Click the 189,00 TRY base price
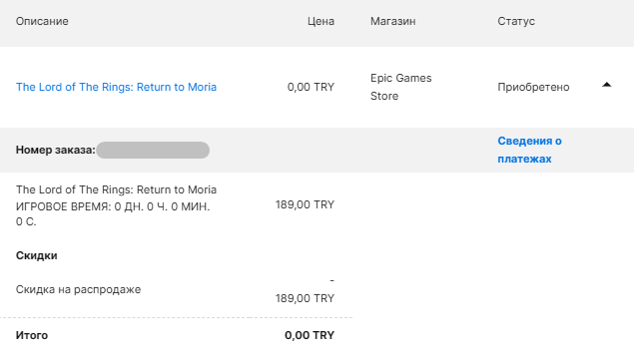This screenshot has width=634, height=364. [305, 204]
